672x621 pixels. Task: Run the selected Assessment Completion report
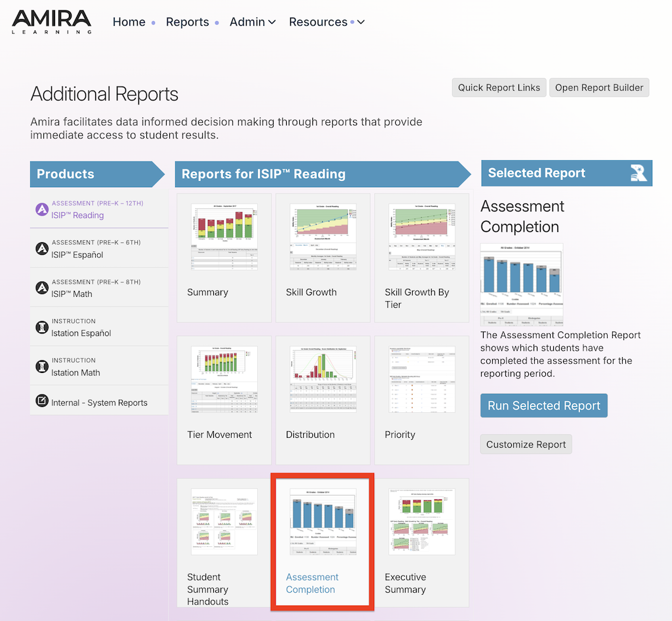pos(544,406)
